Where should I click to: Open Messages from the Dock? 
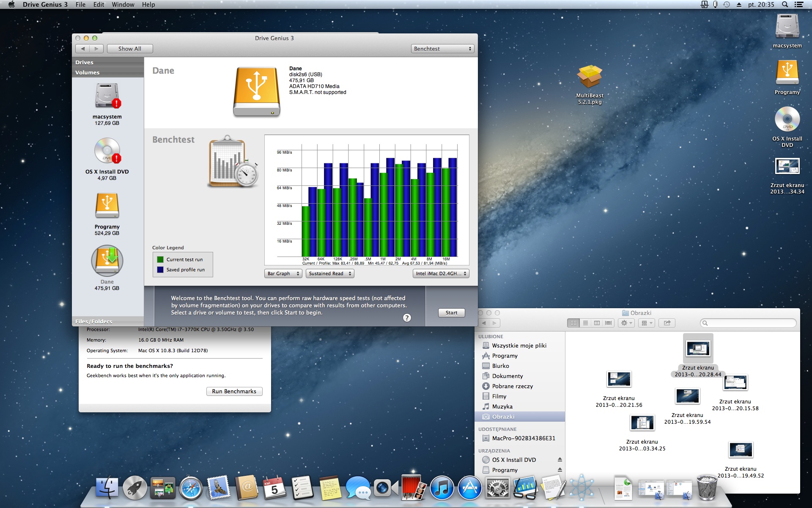coord(358,488)
